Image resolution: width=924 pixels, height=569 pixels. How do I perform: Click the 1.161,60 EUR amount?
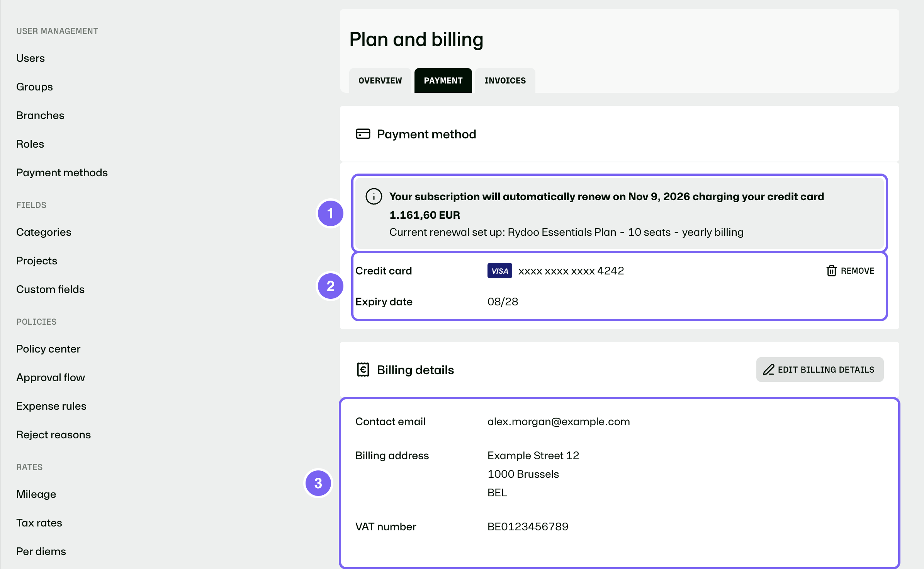[x=425, y=215]
